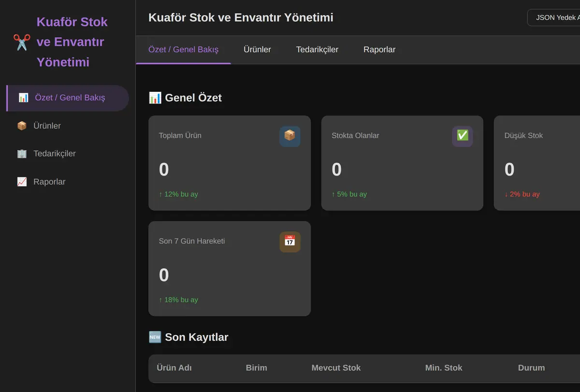Click the ↑ 18% bu ay trend text
Screen dimensions: 580x392
[178, 300]
